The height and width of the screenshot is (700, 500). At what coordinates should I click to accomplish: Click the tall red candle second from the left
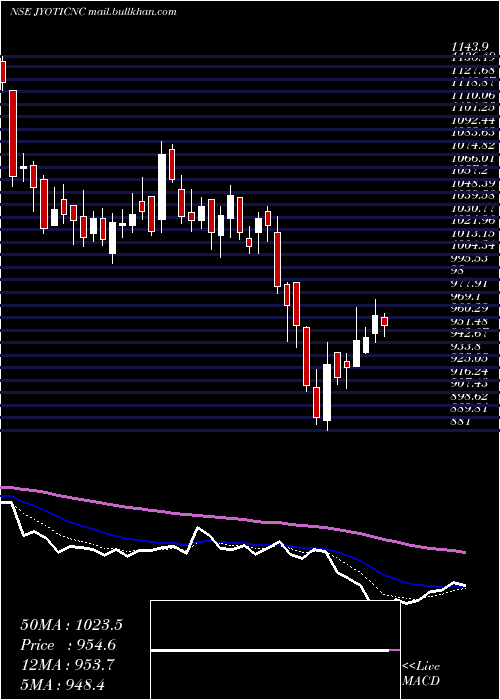[x=13, y=133]
